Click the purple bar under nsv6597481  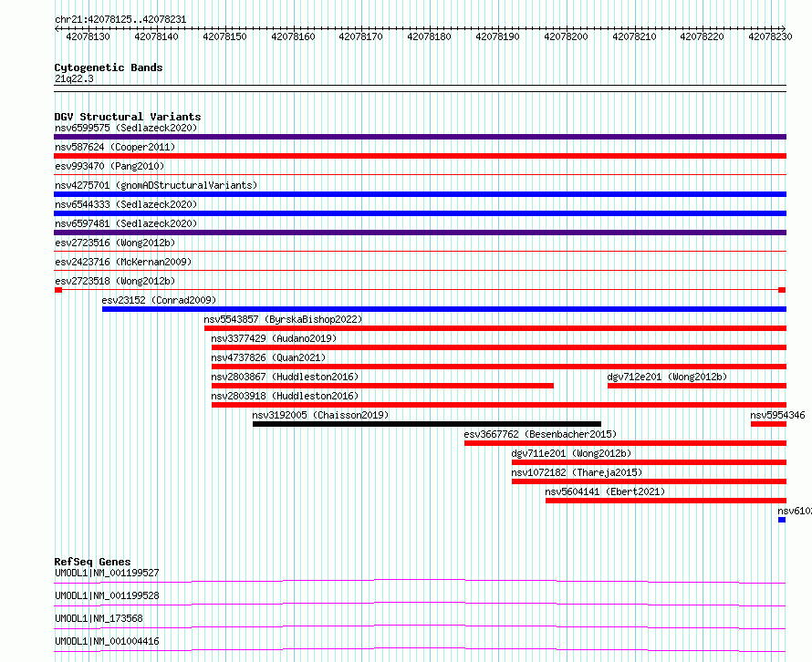click(x=420, y=233)
